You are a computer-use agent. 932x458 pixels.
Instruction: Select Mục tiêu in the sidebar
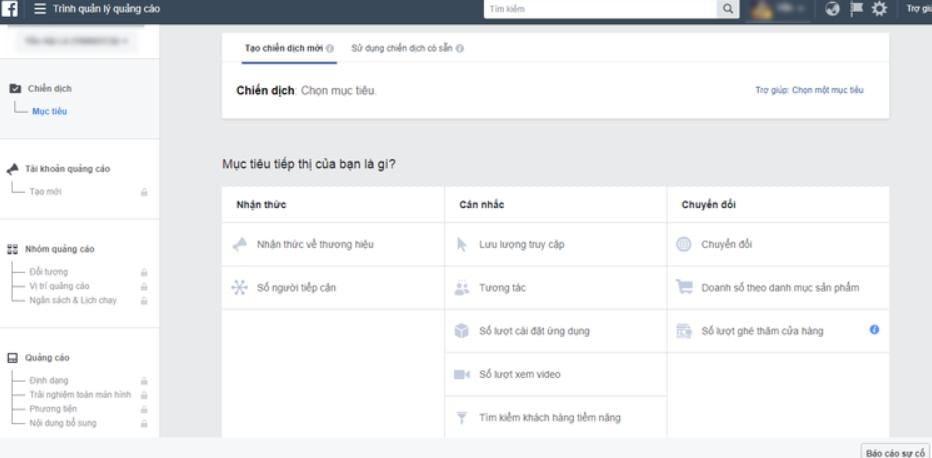[49, 111]
